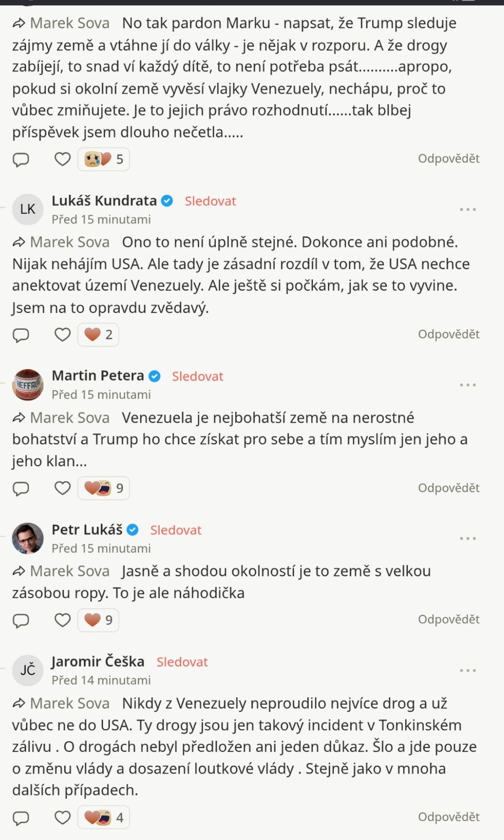The height and width of the screenshot is (840, 504).
Task: Like Lukáš Kundrata's comment with heart icon
Action: point(62,334)
